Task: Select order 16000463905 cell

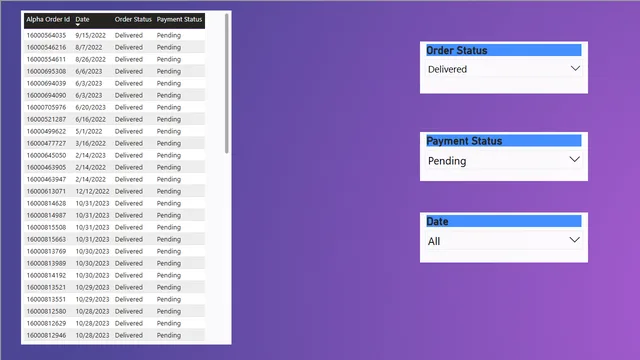Action: point(46,167)
